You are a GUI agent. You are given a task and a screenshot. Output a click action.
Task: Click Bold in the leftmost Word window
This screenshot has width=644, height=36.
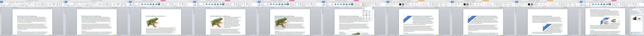[9, 5]
